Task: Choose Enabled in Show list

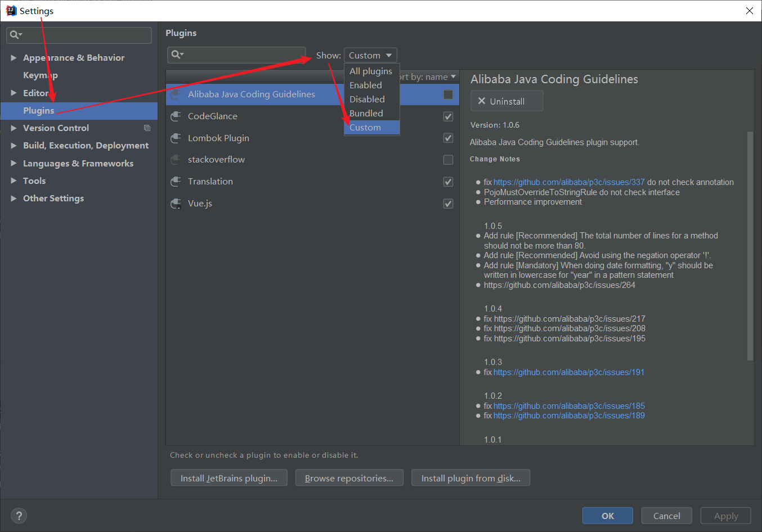Action: 371,85
